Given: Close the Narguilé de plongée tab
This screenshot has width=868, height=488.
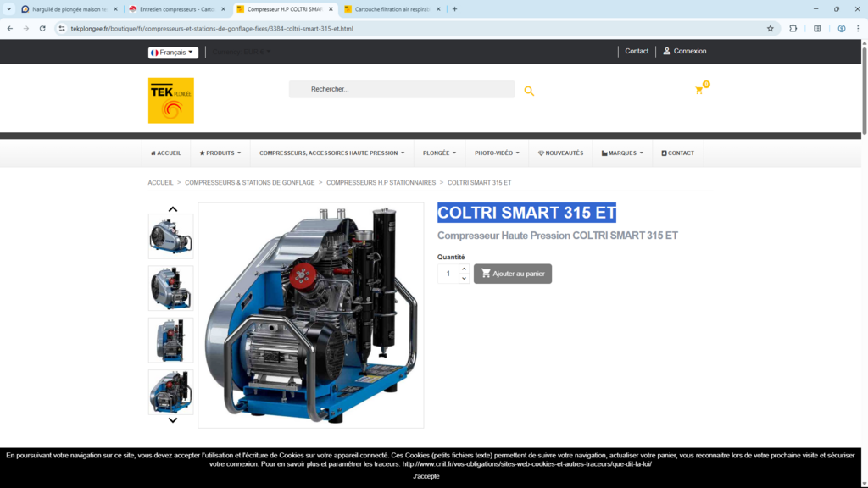Looking at the screenshot, I should pos(115,9).
